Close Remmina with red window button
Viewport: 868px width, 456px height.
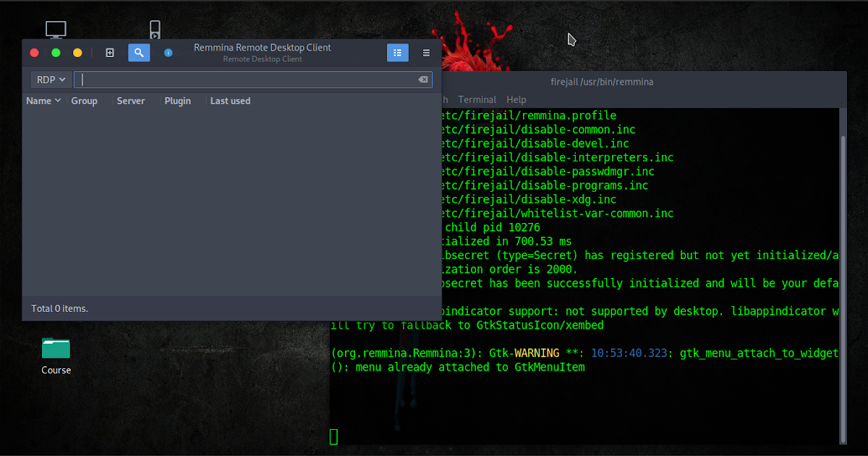34,53
